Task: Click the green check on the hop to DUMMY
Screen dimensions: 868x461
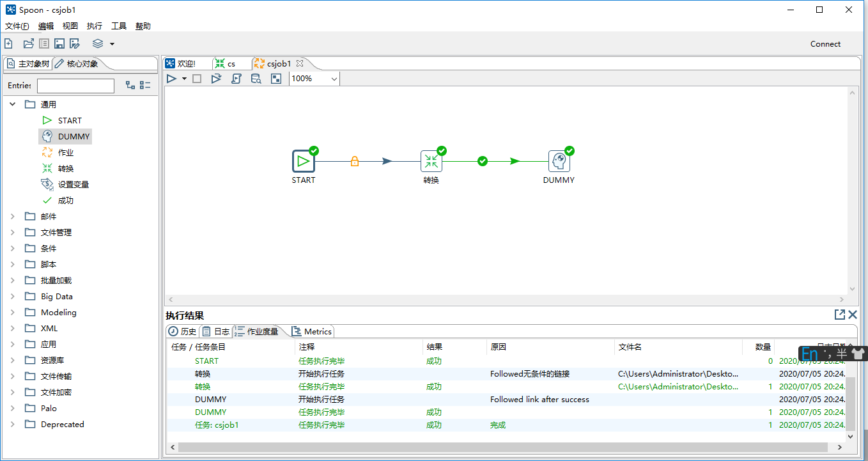Action: 483,161
